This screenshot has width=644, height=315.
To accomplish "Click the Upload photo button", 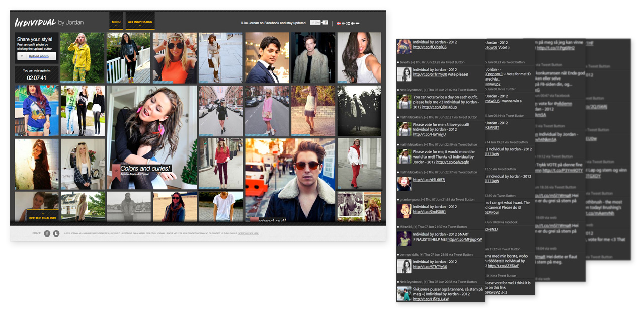I will (36, 56).
